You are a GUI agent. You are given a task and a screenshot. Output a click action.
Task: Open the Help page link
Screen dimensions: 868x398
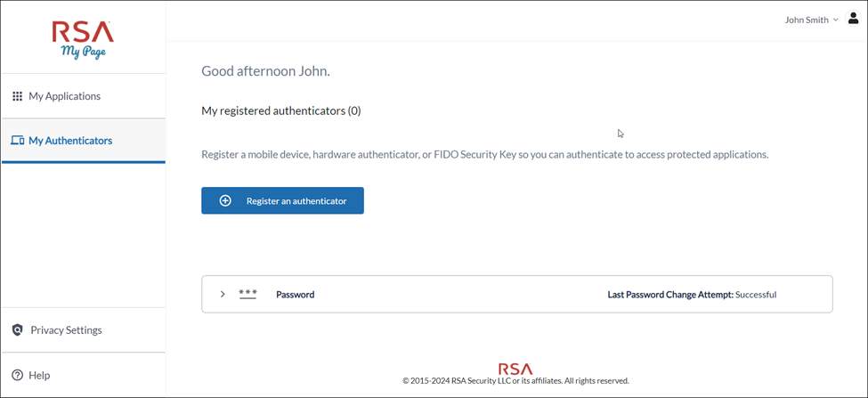coord(39,376)
